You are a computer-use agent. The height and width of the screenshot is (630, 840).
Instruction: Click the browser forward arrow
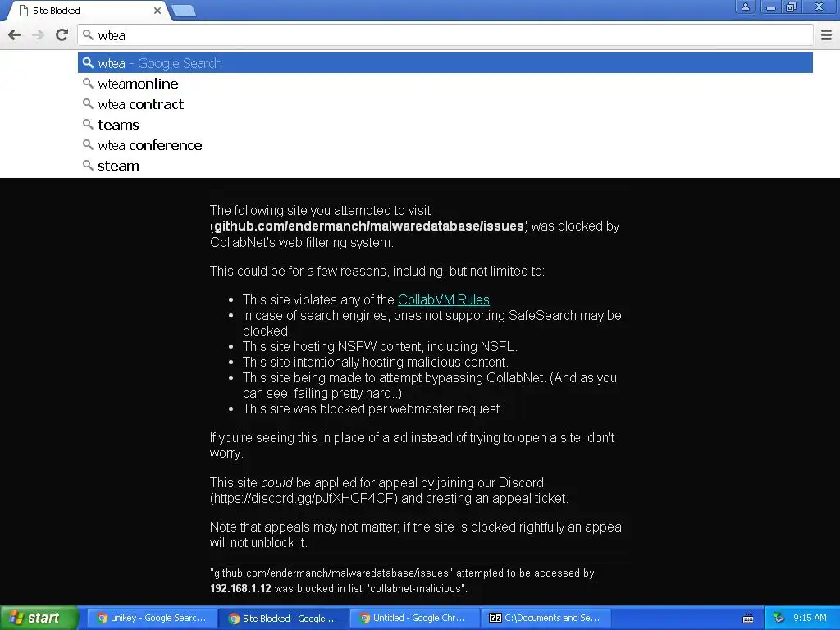tap(38, 35)
